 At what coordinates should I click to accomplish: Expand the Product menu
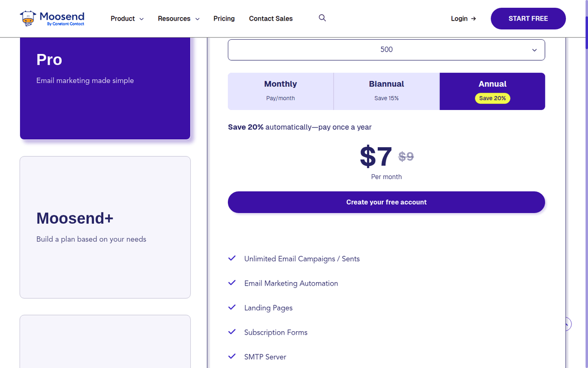127,19
